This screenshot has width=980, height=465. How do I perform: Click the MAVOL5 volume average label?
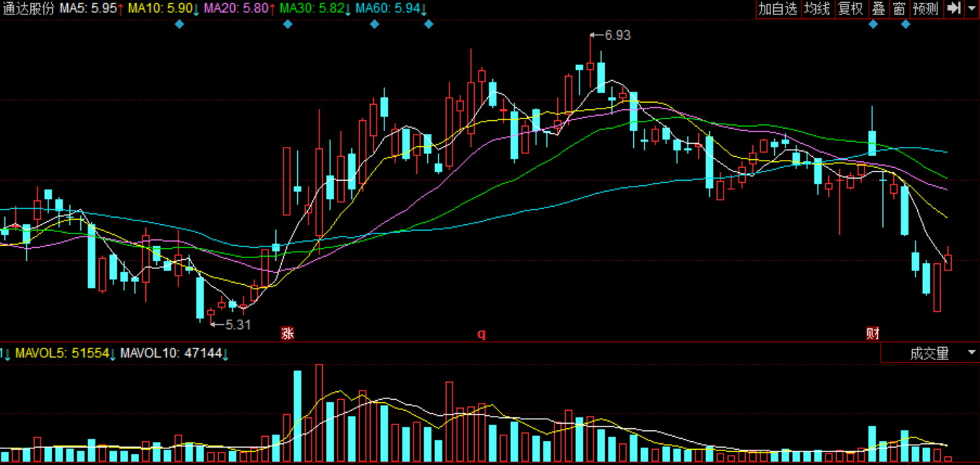63,354
